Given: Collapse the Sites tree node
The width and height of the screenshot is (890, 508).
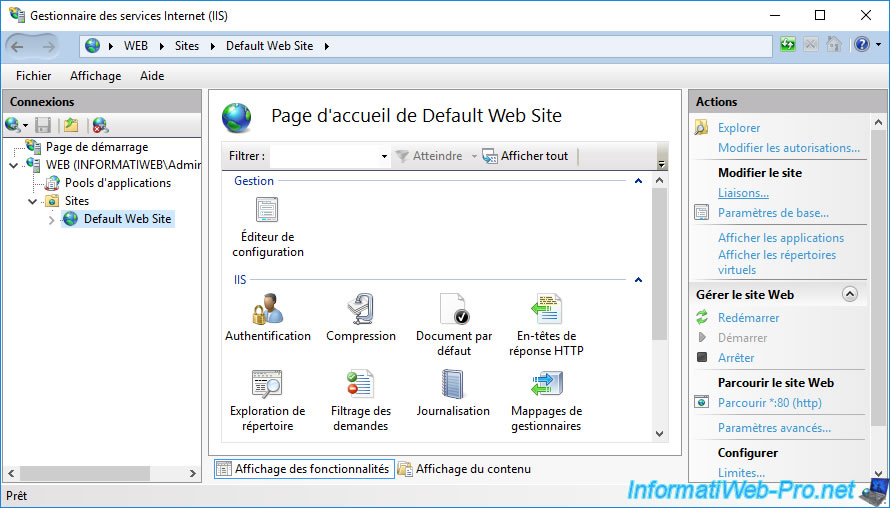Looking at the screenshot, I should (x=32, y=201).
